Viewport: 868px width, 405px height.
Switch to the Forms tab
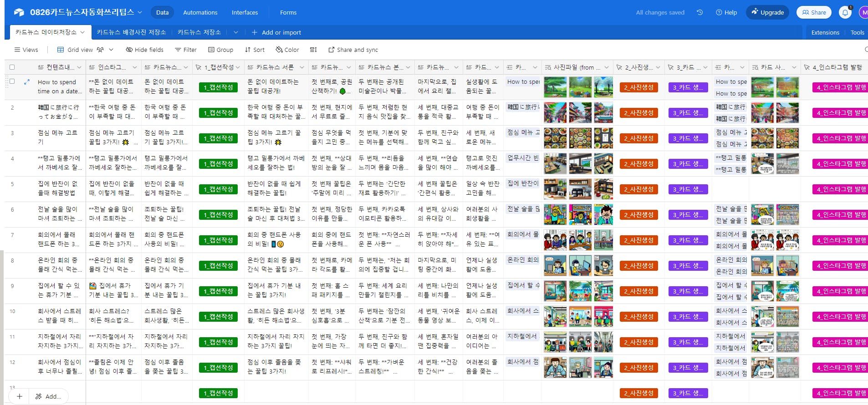(288, 12)
